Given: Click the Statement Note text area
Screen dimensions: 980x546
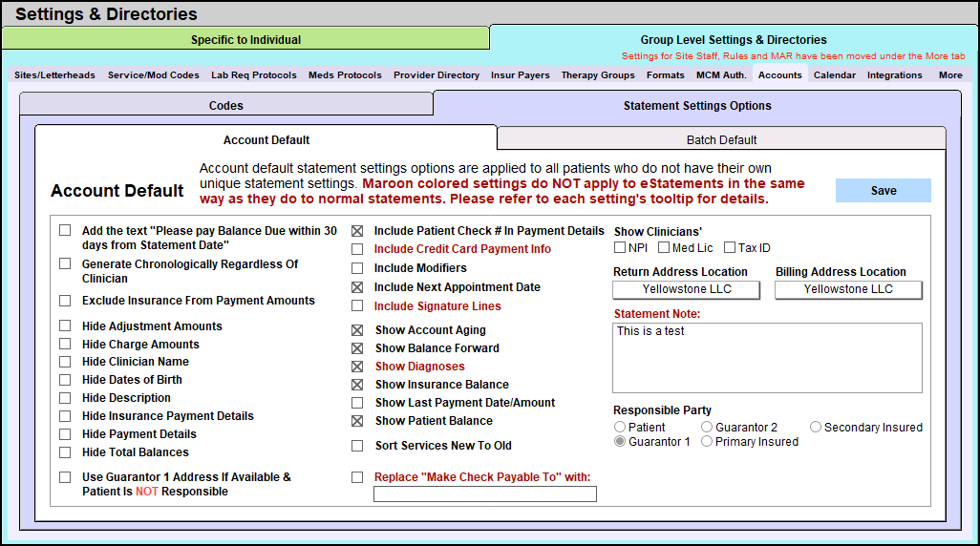Looking at the screenshot, I should coord(767,358).
